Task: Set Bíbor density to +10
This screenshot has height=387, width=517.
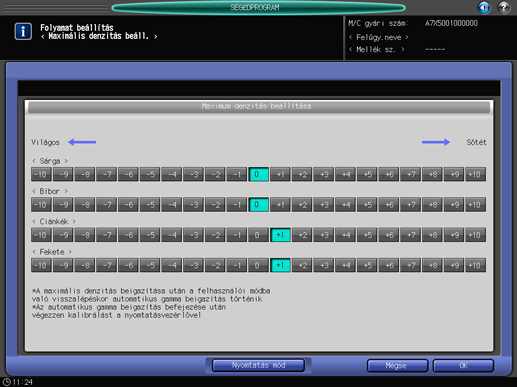Action: [x=476, y=205]
